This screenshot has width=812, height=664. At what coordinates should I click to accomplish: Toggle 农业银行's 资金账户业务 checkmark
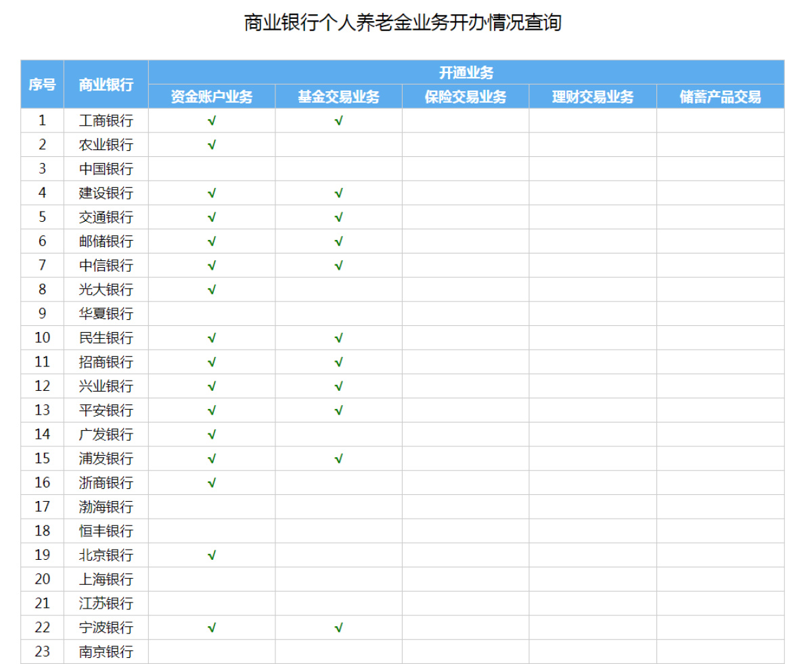pyautogui.click(x=212, y=145)
